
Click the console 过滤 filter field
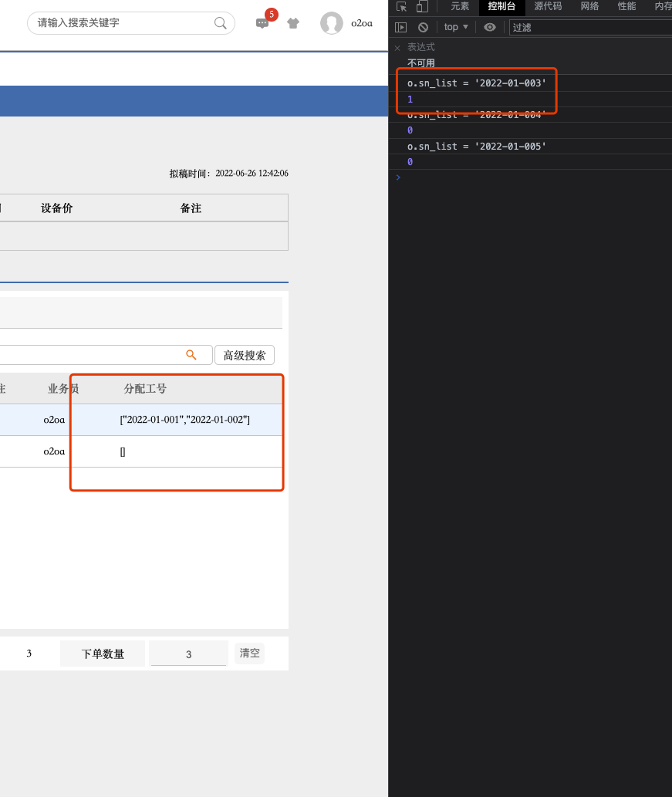[586, 28]
